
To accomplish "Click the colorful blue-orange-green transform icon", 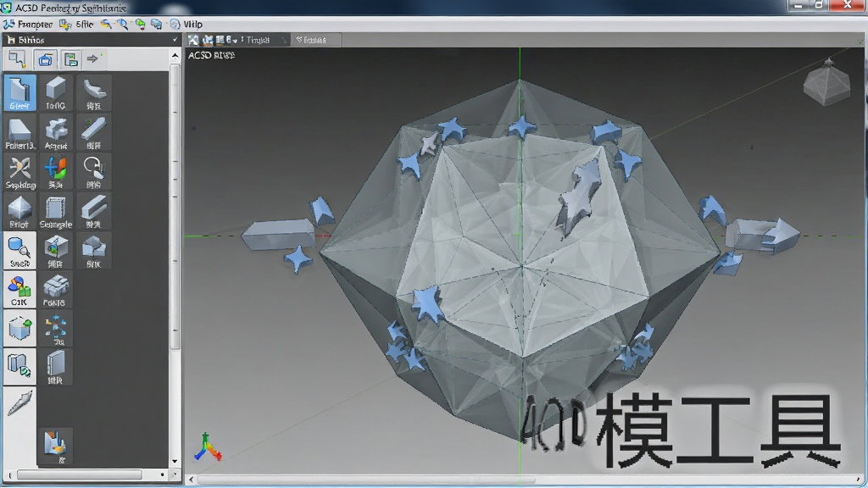I will click(56, 171).
